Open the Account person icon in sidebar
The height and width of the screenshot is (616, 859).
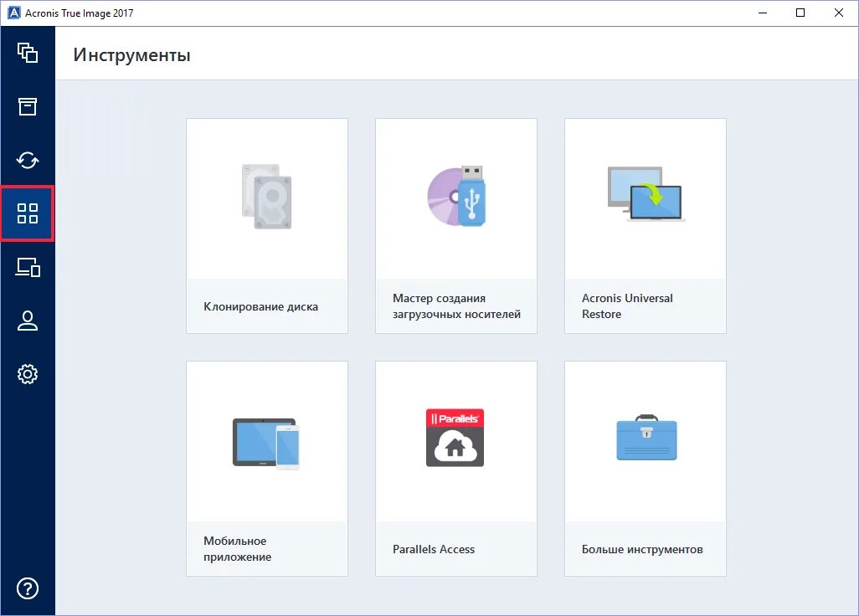(x=28, y=321)
